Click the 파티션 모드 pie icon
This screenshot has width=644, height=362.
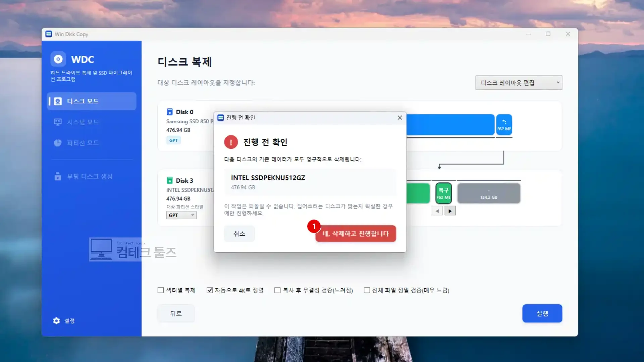coord(58,143)
